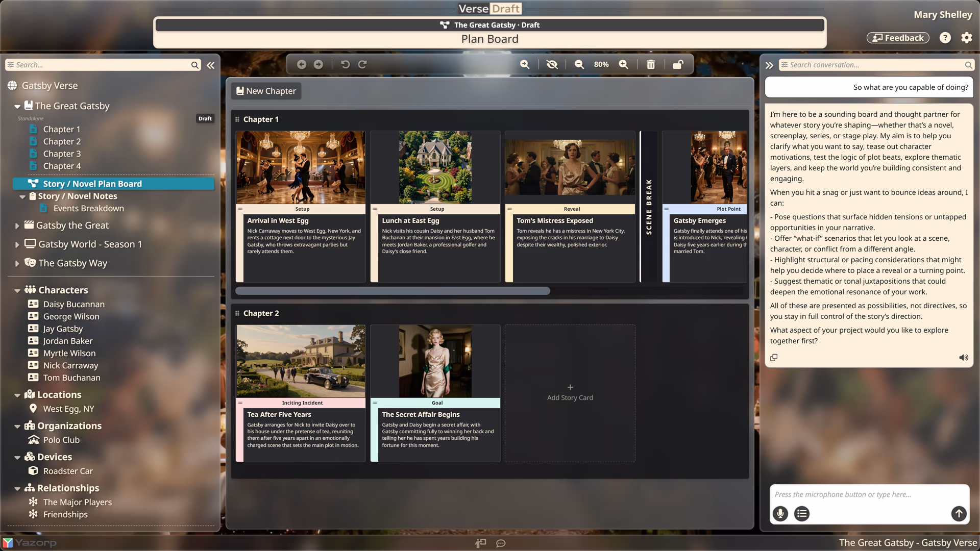Toggle hidden cards visibility eye icon
The width and height of the screenshot is (980, 551).
pyautogui.click(x=552, y=64)
